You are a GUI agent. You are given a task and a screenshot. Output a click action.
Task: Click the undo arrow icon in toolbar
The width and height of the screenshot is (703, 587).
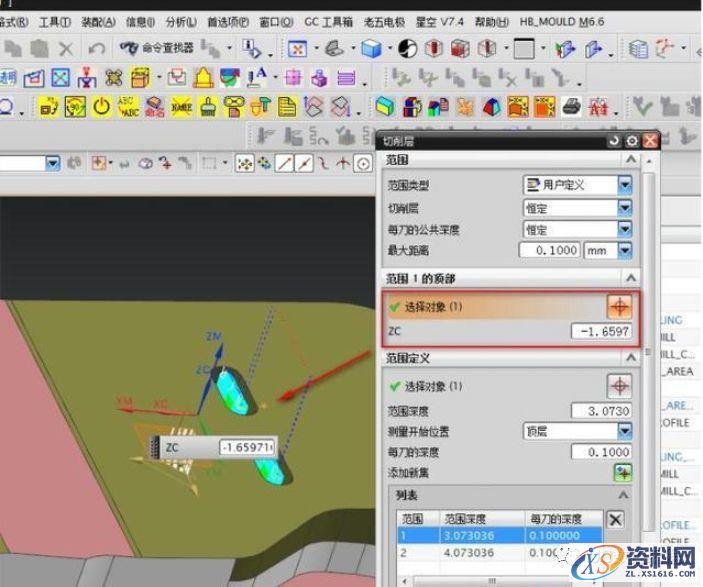[x=96, y=48]
